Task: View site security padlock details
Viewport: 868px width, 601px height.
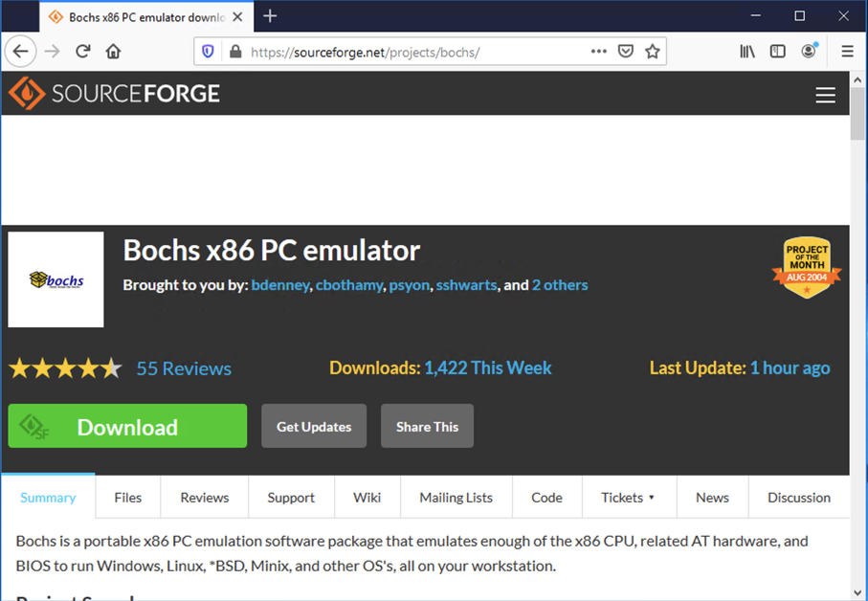Action: 235,52
